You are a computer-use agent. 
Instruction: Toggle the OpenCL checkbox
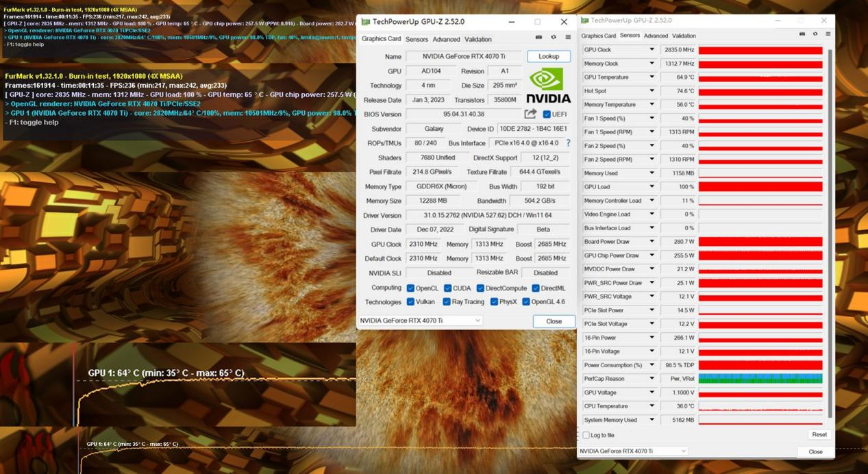click(x=410, y=288)
